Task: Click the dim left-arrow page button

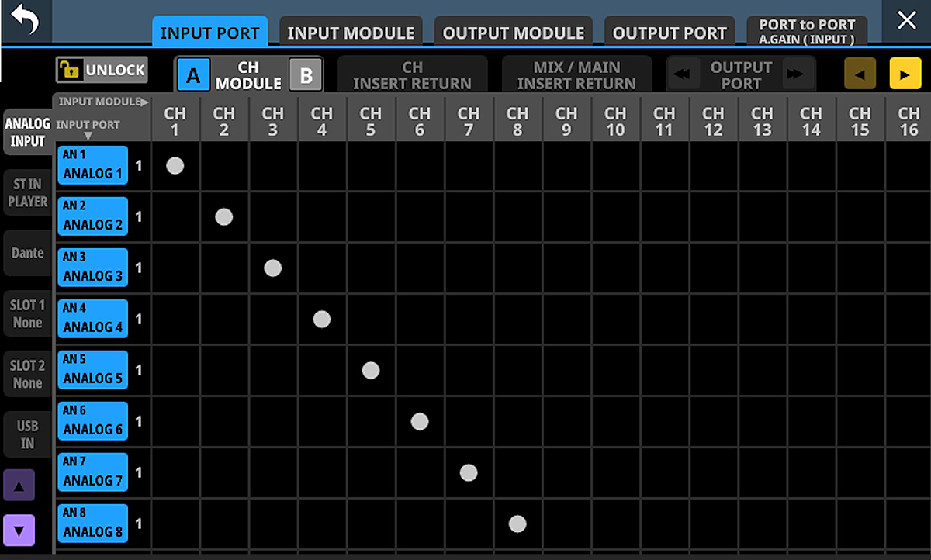Action: pos(860,74)
